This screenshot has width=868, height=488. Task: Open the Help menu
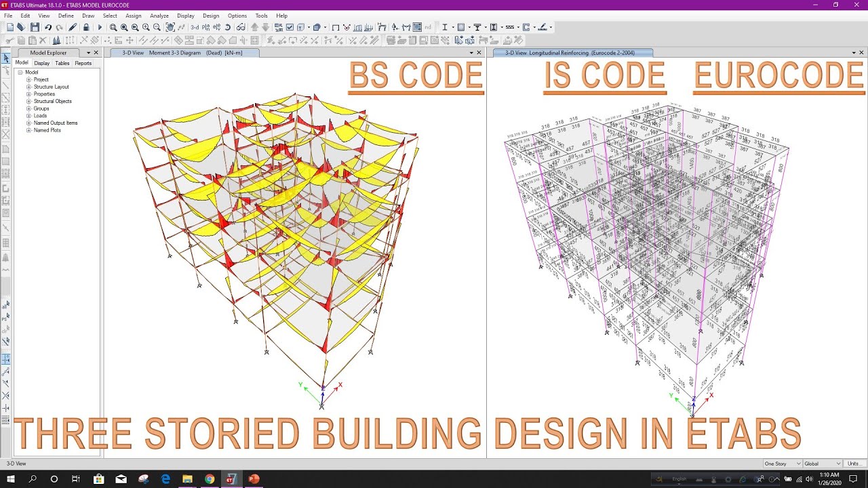282,16
